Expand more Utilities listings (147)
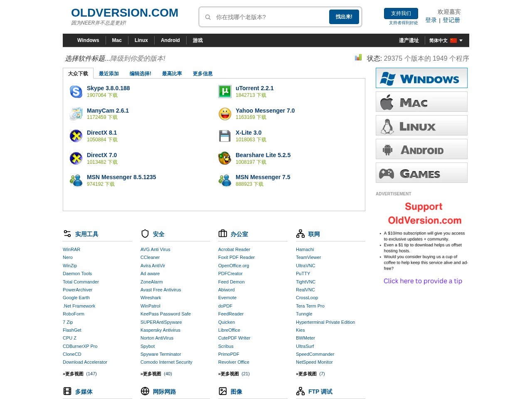 click(80, 374)
